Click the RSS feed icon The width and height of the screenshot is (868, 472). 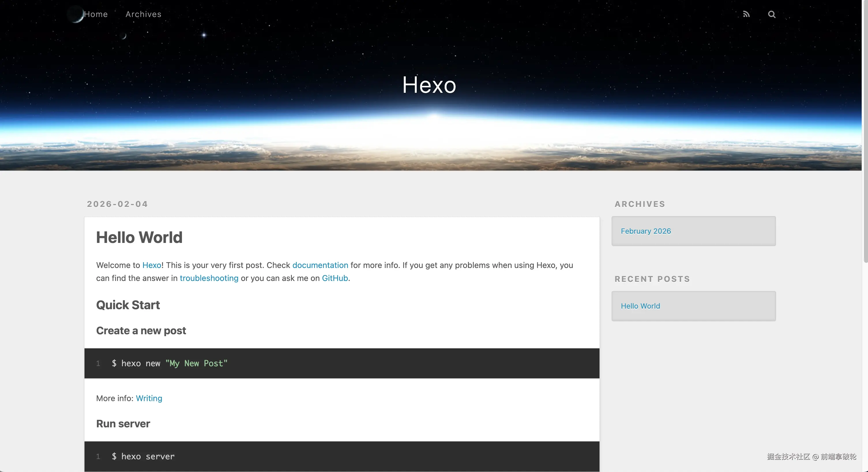pos(746,14)
